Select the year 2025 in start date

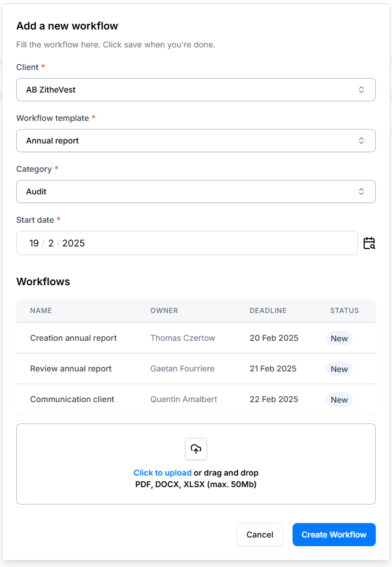tap(73, 243)
